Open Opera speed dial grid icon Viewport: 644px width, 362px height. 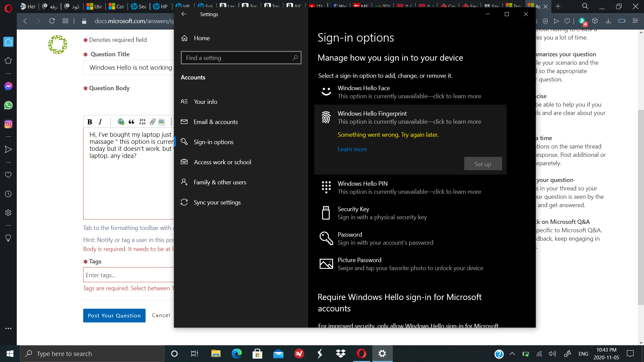click(65, 21)
